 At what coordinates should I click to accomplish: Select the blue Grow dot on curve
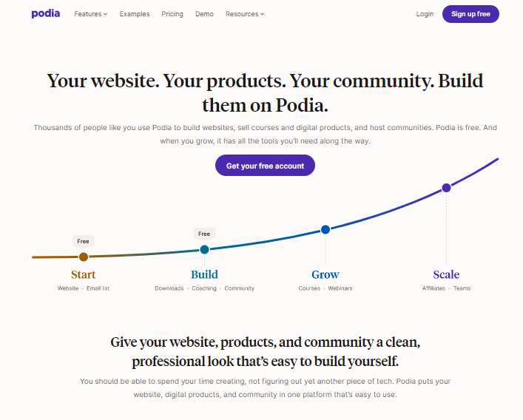tap(325, 229)
